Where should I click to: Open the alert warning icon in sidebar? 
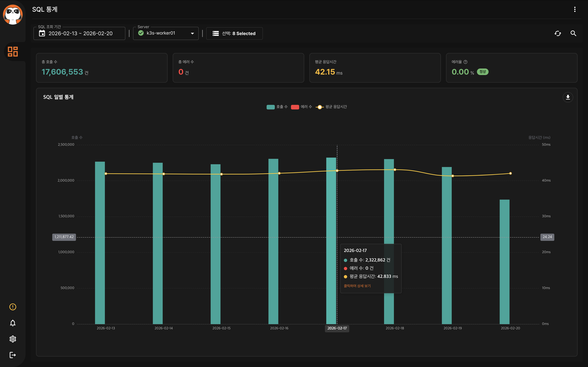click(13, 307)
